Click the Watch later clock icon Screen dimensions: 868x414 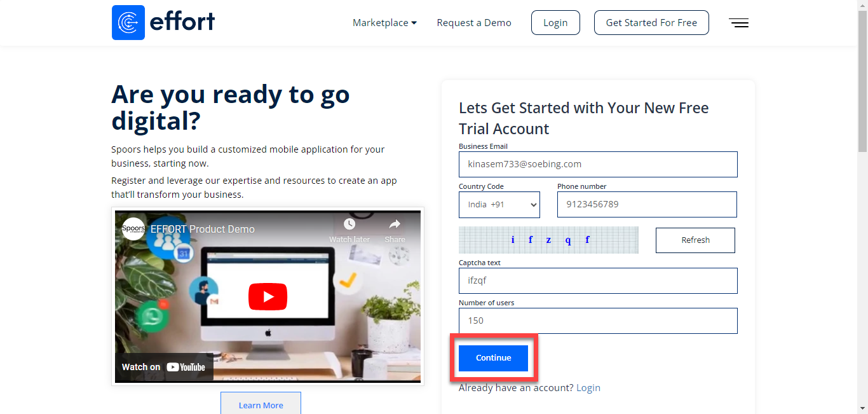pyautogui.click(x=349, y=225)
